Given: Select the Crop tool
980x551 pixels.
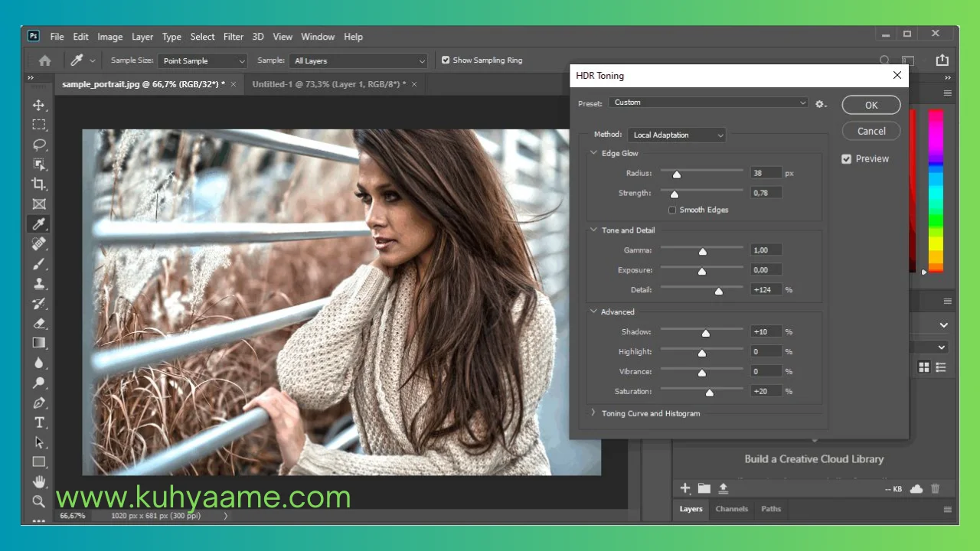Looking at the screenshot, I should pyautogui.click(x=39, y=184).
